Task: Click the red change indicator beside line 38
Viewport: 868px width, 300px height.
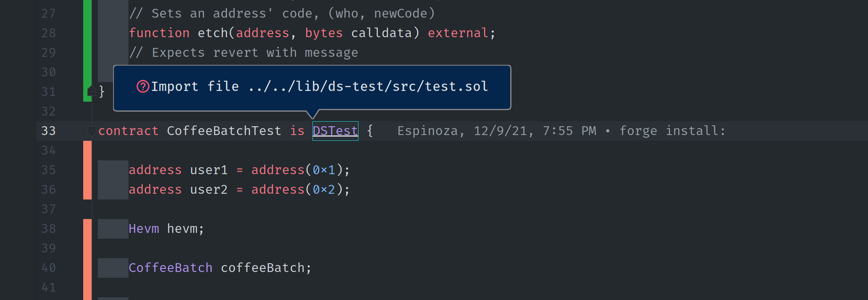Action: coord(87,229)
